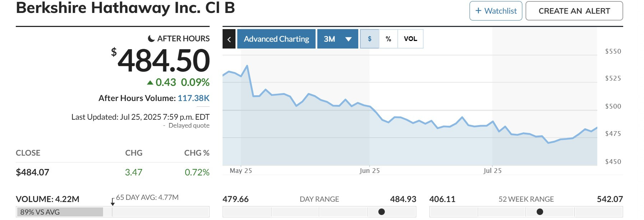The height and width of the screenshot is (220, 644).
Task: Click the moon icon next to After Hours
Action: [x=151, y=38]
